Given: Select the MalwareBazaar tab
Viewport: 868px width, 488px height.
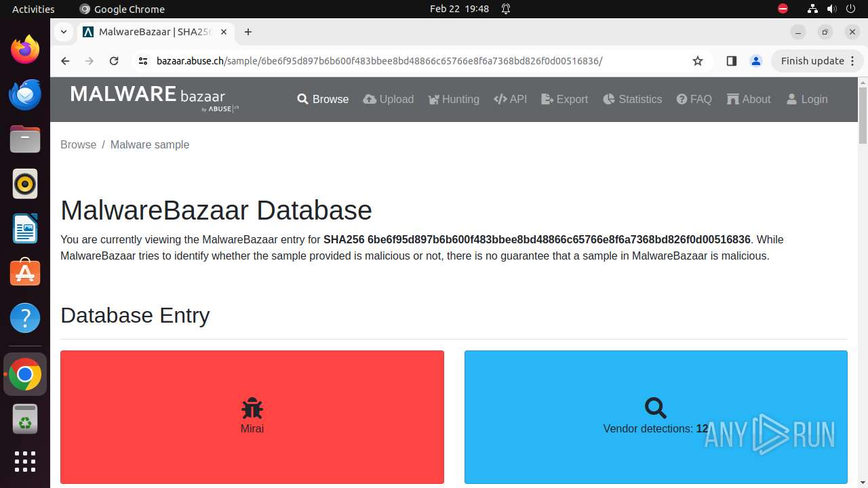Looking at the screenshot, I should tap(155, 32).
